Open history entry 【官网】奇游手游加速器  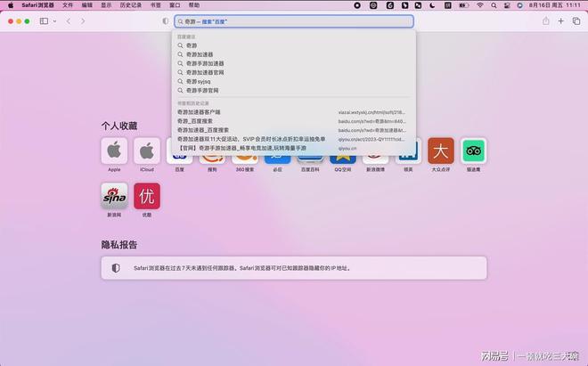294,148
